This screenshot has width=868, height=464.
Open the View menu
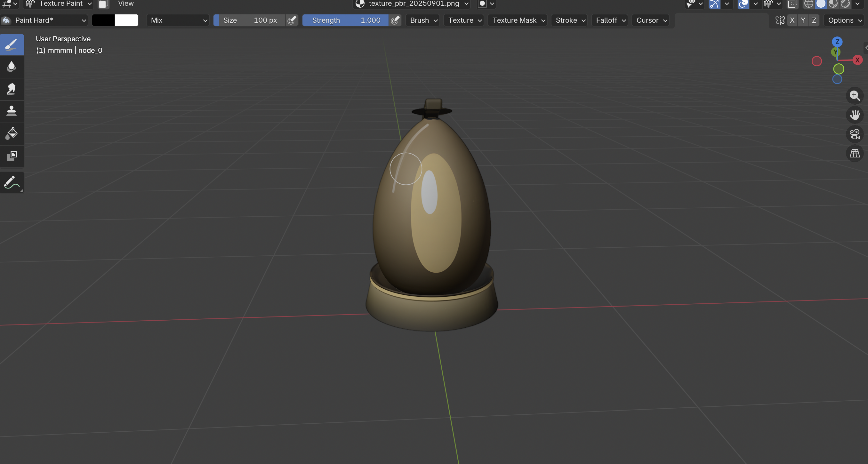click(x=126, y=4)
